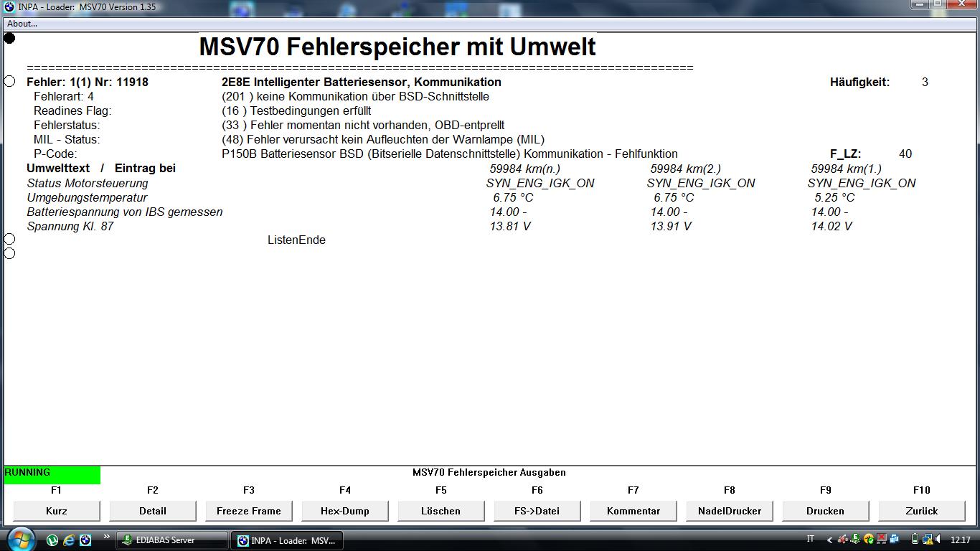Click the green RUNNING status indicator
Image resolution: width=980 pixels, height=551 pixels.
52,474
